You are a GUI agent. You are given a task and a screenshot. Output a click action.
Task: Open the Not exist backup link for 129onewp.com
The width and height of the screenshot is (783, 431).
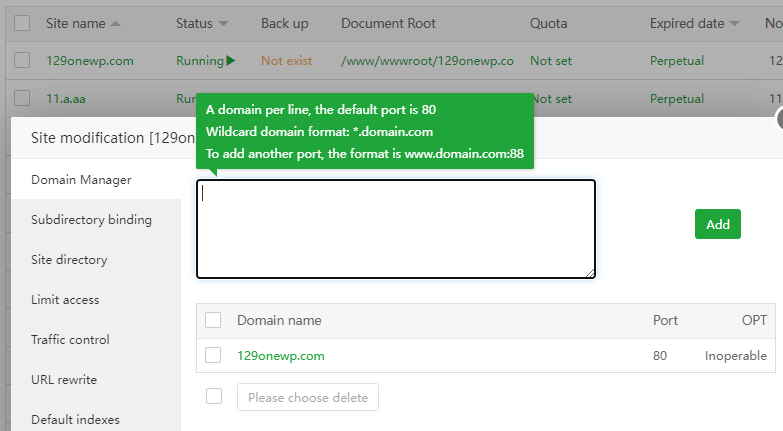[286, 61]
